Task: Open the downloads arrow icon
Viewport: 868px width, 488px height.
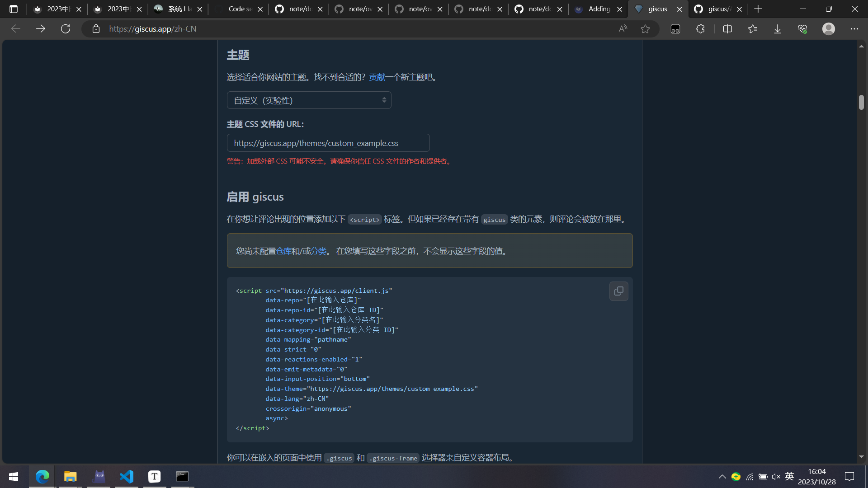Action: coord(777,29)
